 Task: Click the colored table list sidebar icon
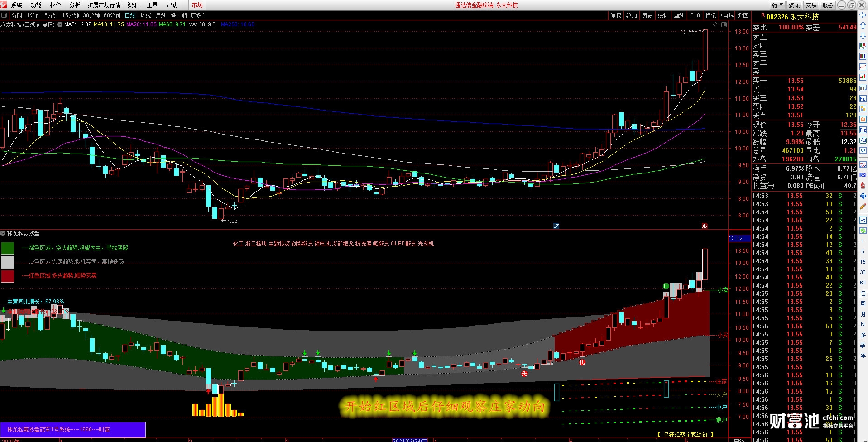coord(863,56)
